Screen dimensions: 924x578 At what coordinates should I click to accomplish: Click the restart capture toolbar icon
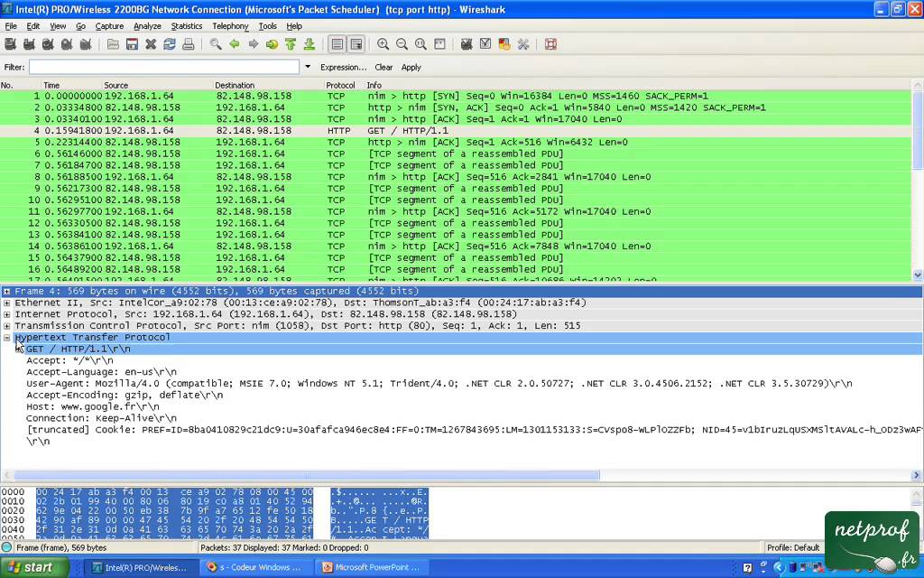(86, 44)
